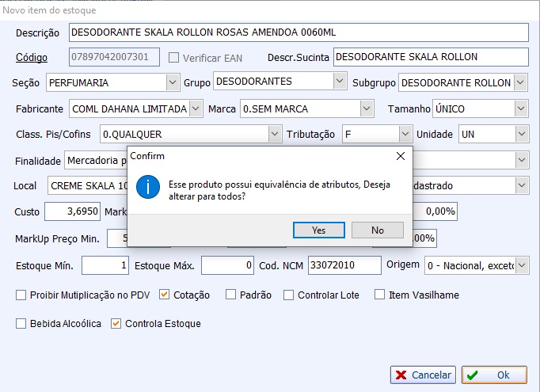540x392 pixels.
Task: Click the Custo field showing 3,6950
Action: pyautogui.click(x=72, y=211)
